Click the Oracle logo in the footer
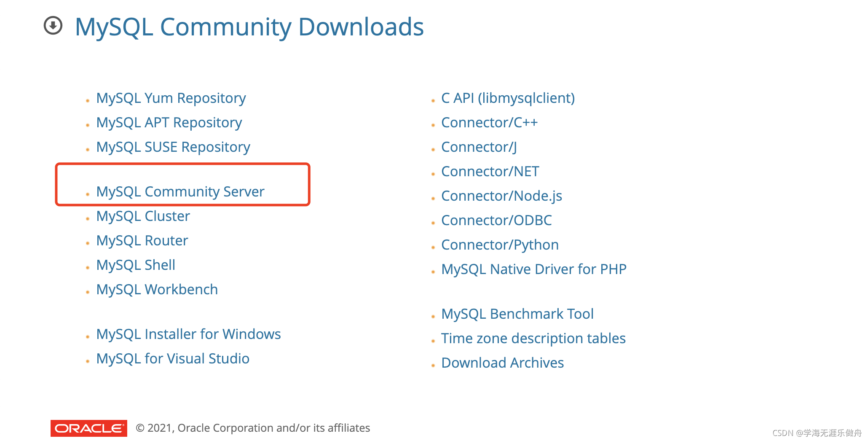Image resolution: width=868 pixels, height=441 pixels. pyautogui.click(x=89, y=428)
